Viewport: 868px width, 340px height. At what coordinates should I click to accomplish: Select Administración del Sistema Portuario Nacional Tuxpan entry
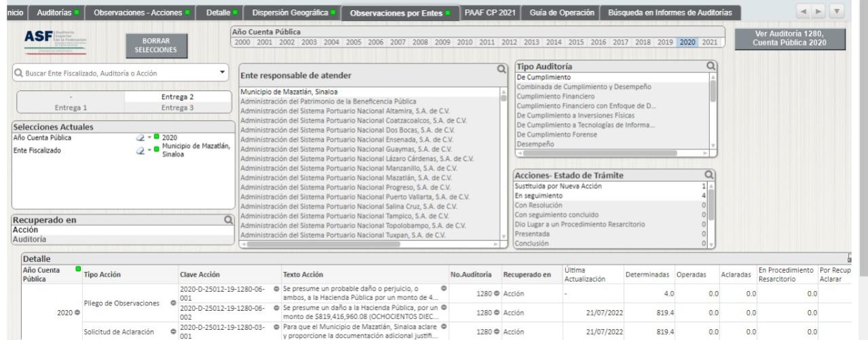pyautogui.click(x=370, y=235)
